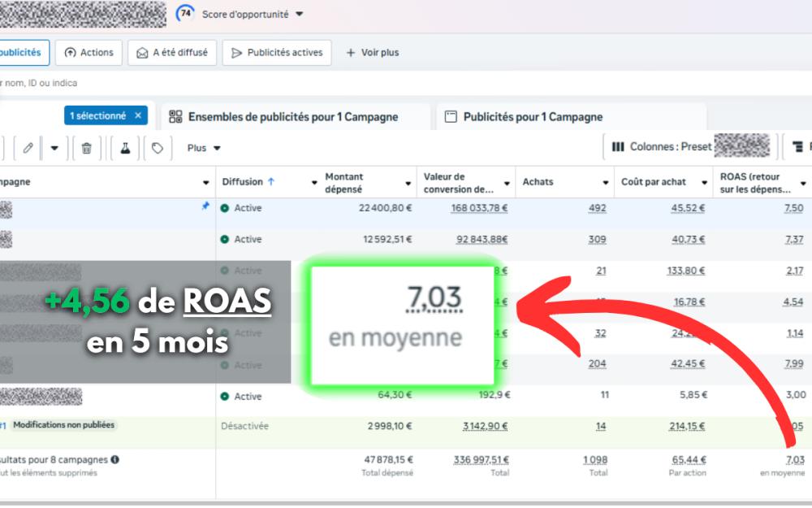Remove the '1 sélectionné' filter with the X
Image resolution: width=812 pixels, height=508 pixels.
click(x=138, y=116)
